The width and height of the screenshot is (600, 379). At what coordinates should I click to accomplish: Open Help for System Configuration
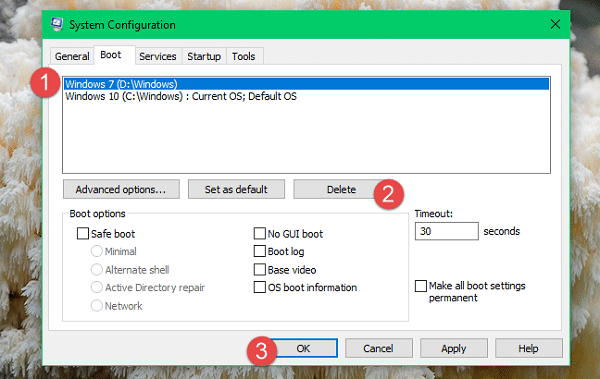pos(528,348)
